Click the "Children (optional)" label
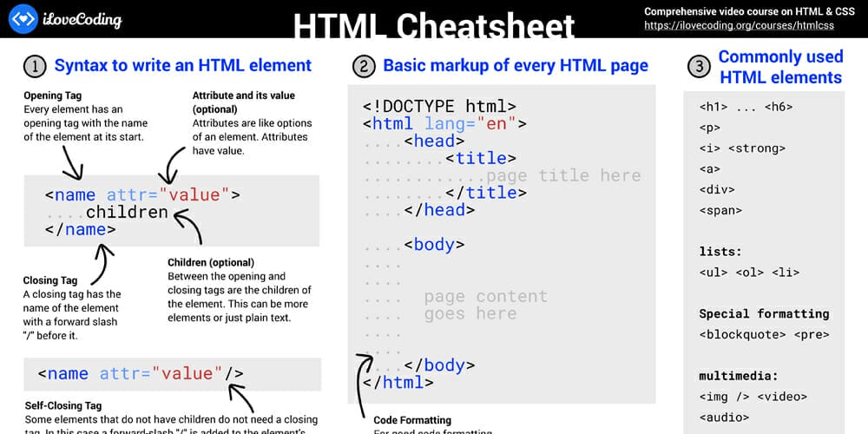The image size is (868, 434). [x=211, y=262]
